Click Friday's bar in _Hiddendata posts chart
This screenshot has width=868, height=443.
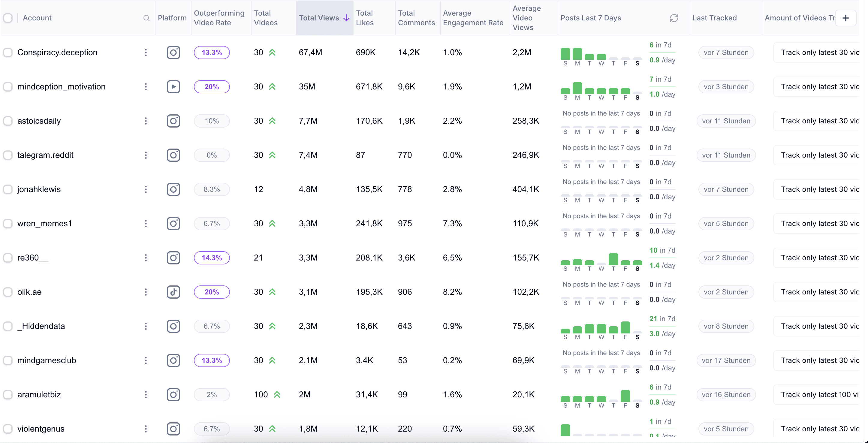point(625,328)
